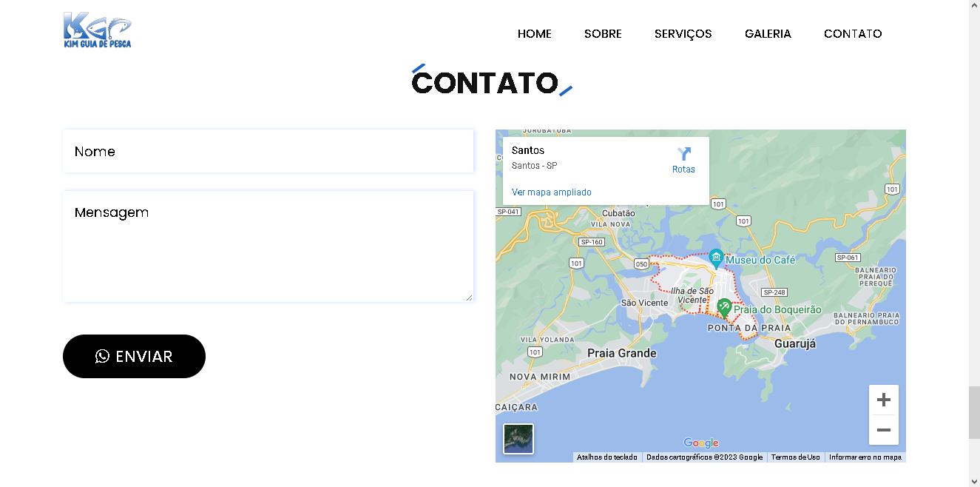Select CONTATO in the navigation bar
This screenshot has width=980, height=487.
click(x=853, y=33)
